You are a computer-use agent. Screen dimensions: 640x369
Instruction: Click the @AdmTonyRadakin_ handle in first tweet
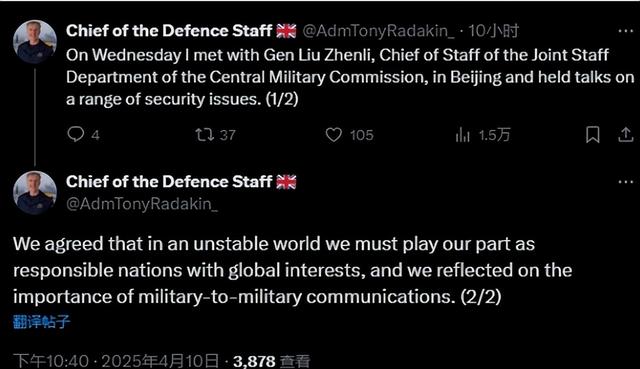point(378,31)
